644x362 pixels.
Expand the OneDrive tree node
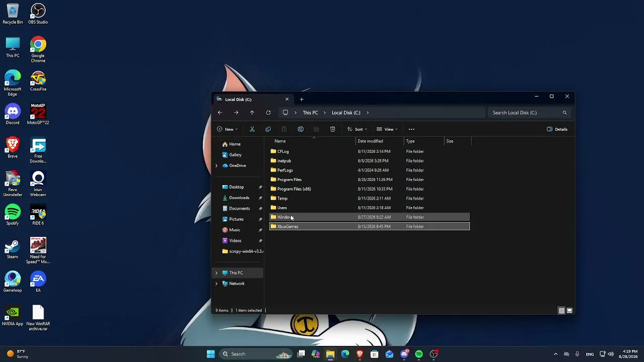[x=217, y=165]
